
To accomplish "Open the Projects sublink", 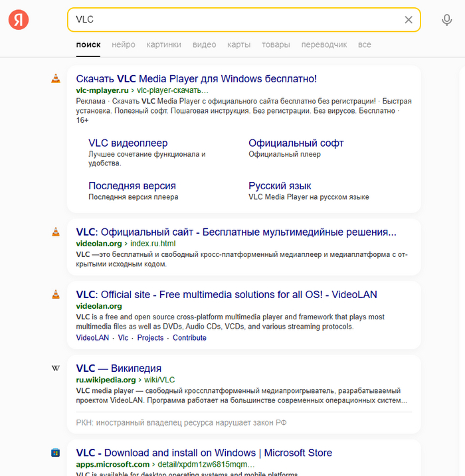I will click(x=150, y=338).
